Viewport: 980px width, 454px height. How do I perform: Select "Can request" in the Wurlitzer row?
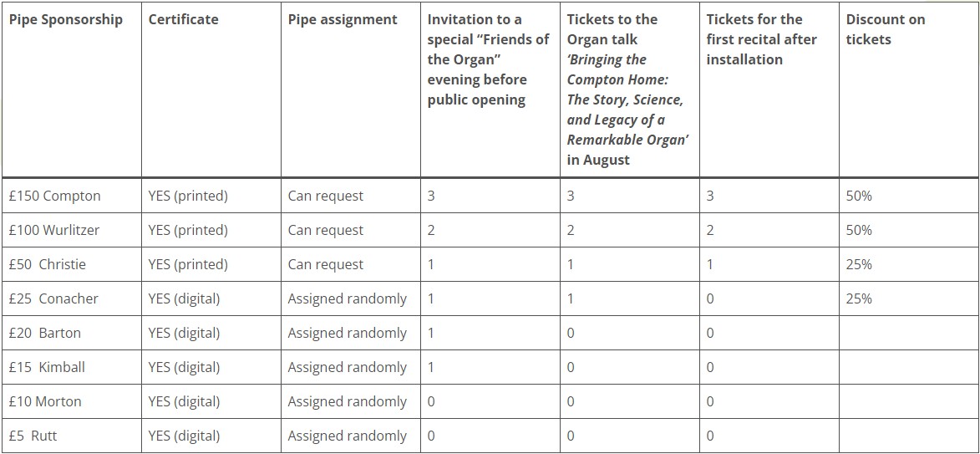click(x=326, y=230)
